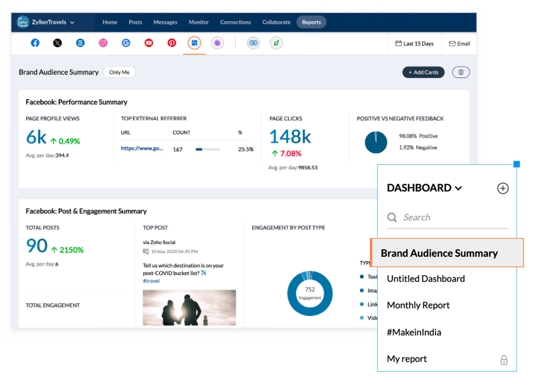Image resolution: width=535 pixels, height=392 pixels.
Task: Open the LinkedIn channel report
Action: point(80,43)
